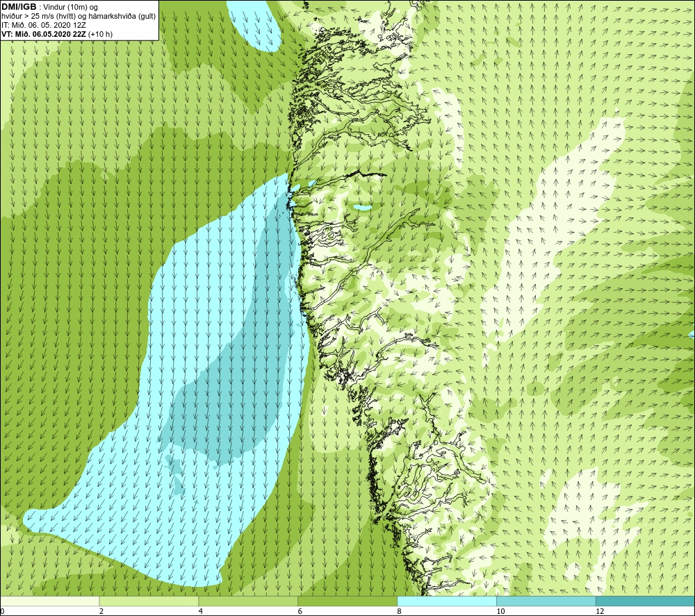Click the legend scale label "10"
Image resolution: width=695 pixels, height=616 pixels.
coord(500,611)
